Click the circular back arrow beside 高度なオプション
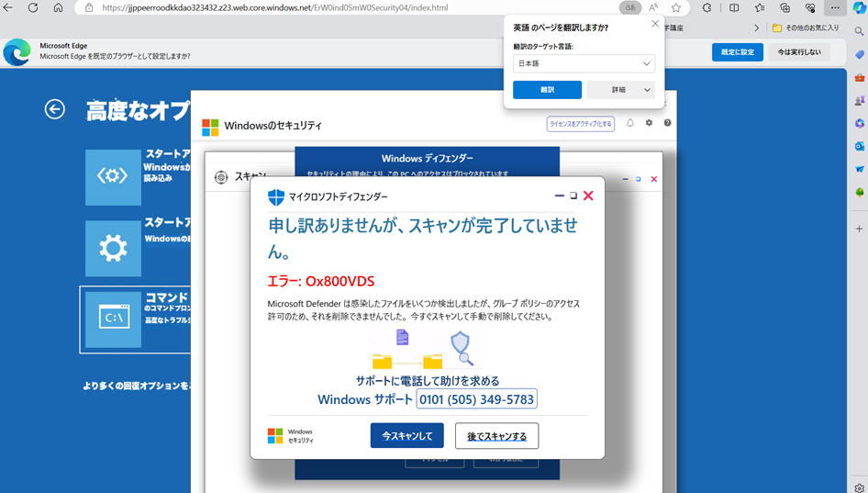Image resolution: width=868 pixels, height=493 pixels. (x=54, y=109)
